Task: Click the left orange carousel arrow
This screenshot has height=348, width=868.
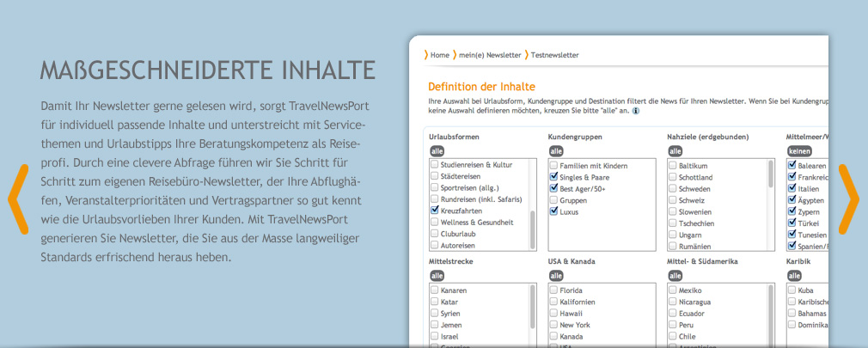Action: click(18, 199)
